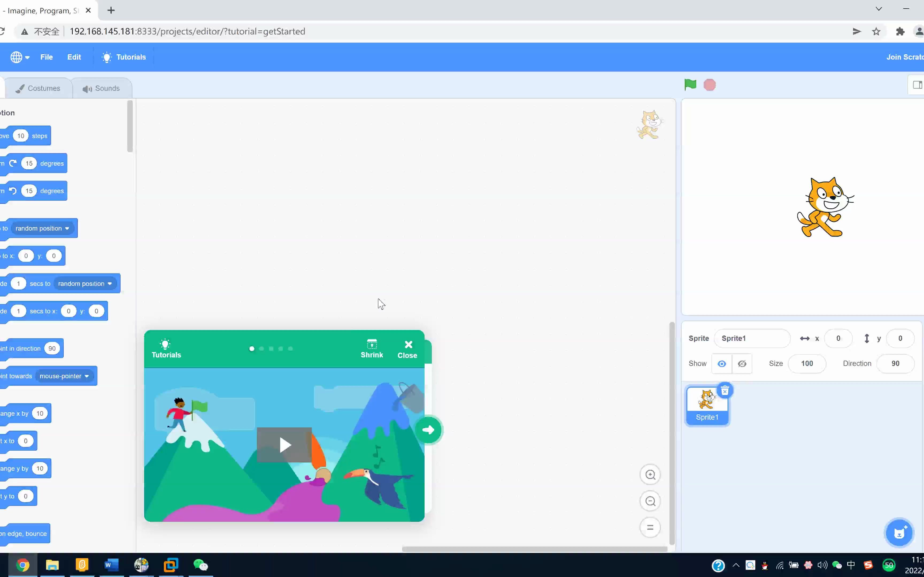Viewport: 924px width, 577px height.
Task: Reset workspace zoom with the equals icon
Action: click(650, 527)
